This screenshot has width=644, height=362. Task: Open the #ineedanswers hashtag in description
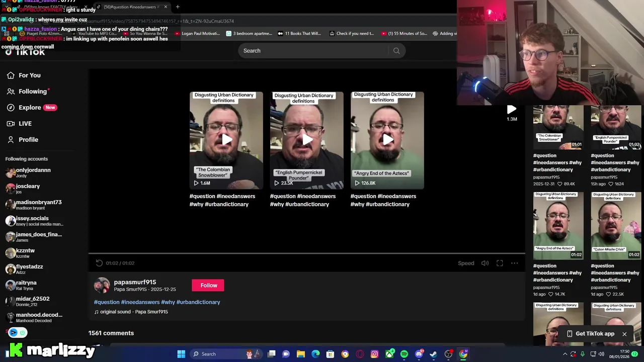140,302
